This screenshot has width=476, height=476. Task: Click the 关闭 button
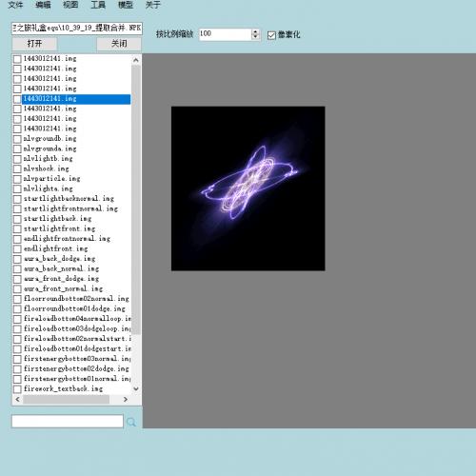(119, 44)
